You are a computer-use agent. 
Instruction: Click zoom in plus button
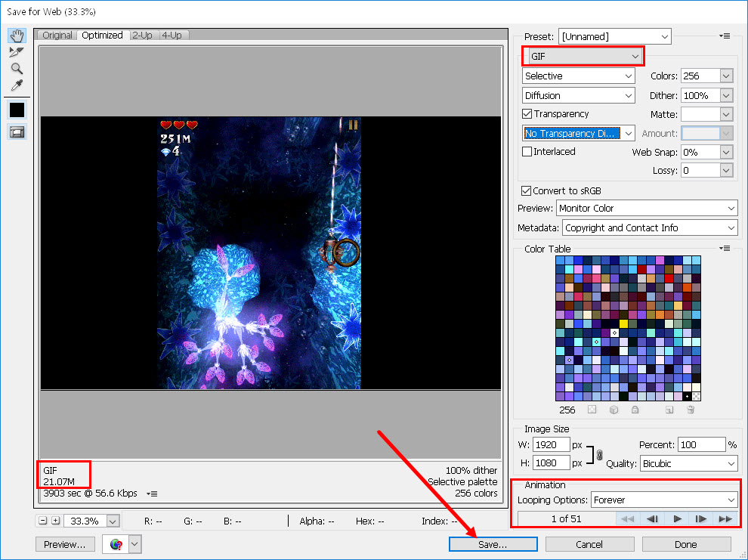[x=56, y=521]
